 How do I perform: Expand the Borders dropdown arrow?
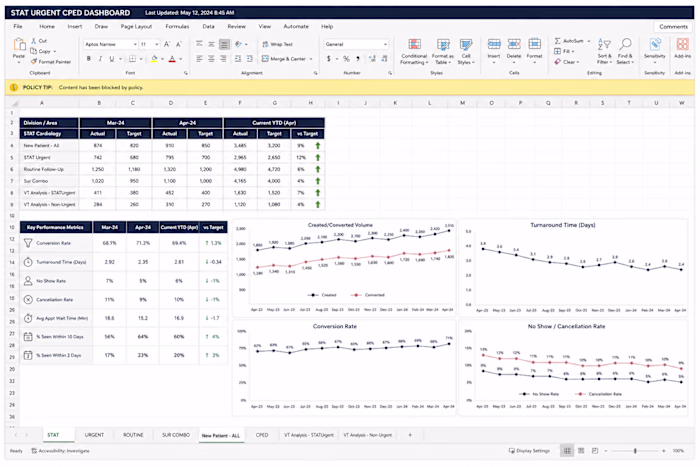coord(141,59)
